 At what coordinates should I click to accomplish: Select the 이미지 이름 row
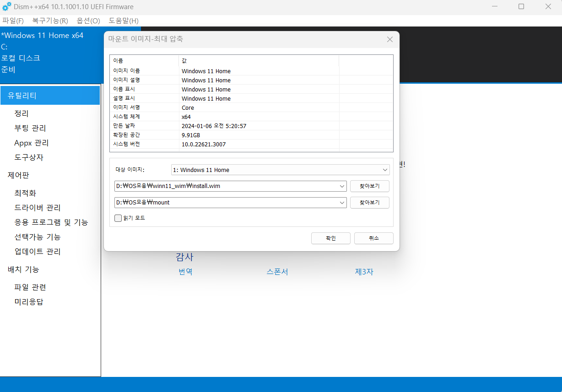[x=251, y=71]
